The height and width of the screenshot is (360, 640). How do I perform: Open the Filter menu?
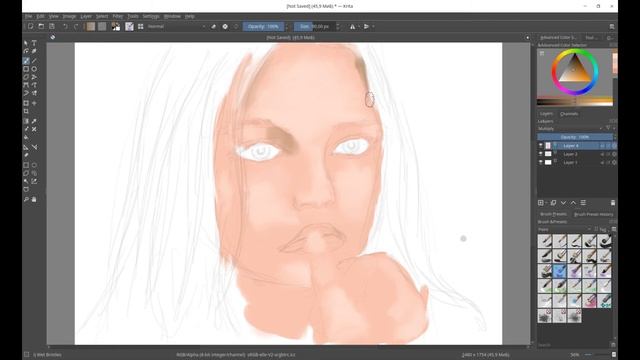coord(118,16)
